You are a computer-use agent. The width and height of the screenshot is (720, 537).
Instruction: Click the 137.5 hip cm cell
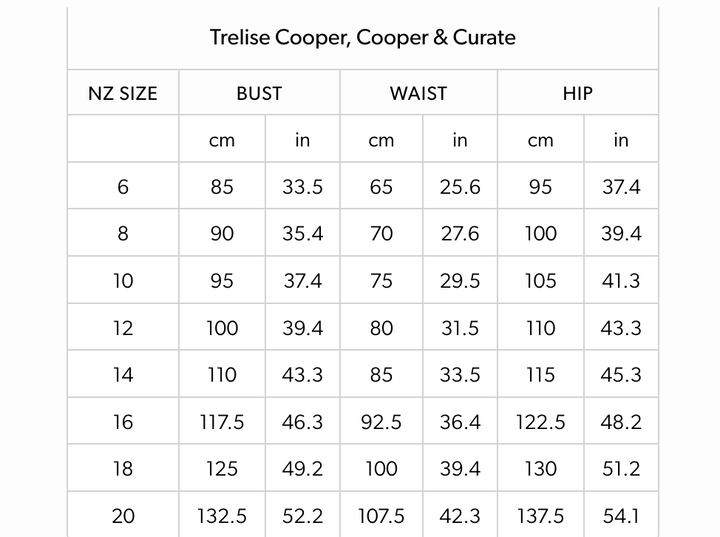coord(540,516)
